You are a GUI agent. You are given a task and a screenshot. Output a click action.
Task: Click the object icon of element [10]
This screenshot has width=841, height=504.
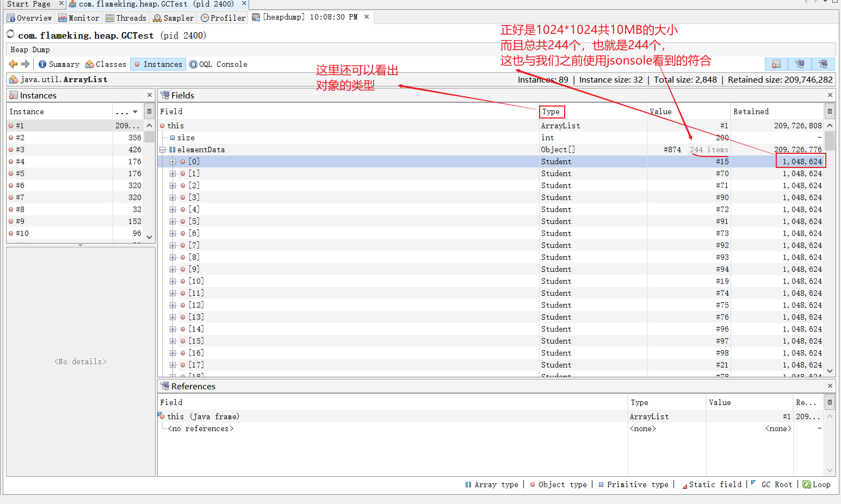click(x=183, y=281)
